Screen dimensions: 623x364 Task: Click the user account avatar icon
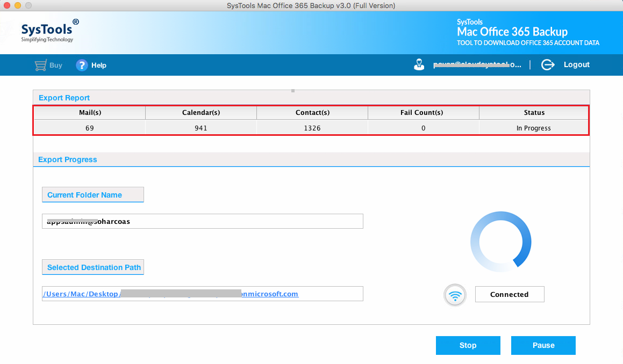click(419, 64)
